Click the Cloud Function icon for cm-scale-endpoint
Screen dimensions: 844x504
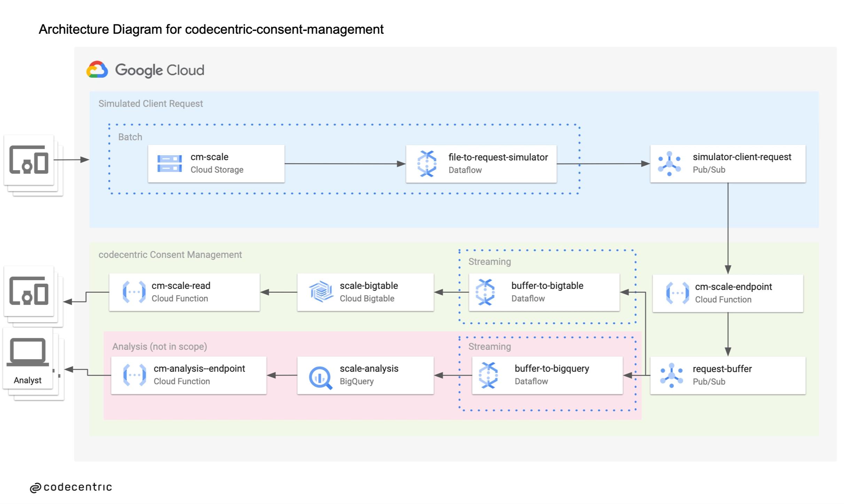pyautogui.click(x=677, y=293)
